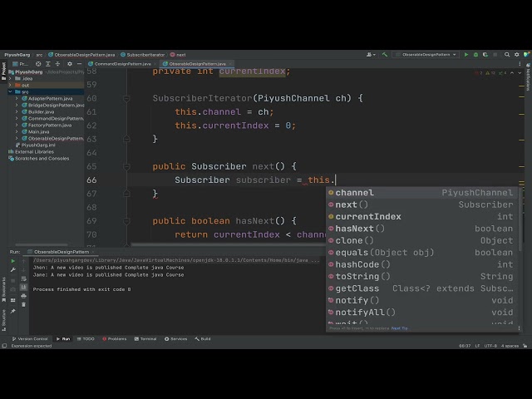Click src in the navigation breadcrumb
The width and height of the screenshot is (532, 399).
(x=39, y=55)
